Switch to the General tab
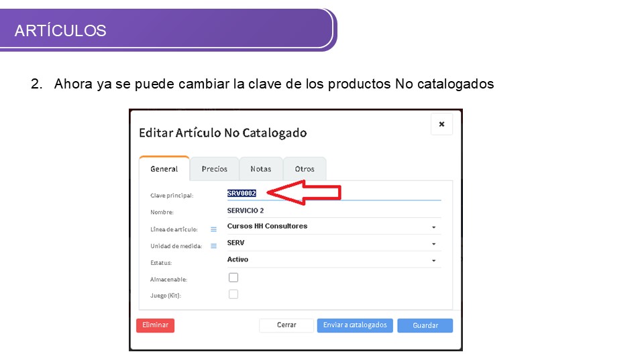This screenshot has width=644, height=362. [164, 169]
